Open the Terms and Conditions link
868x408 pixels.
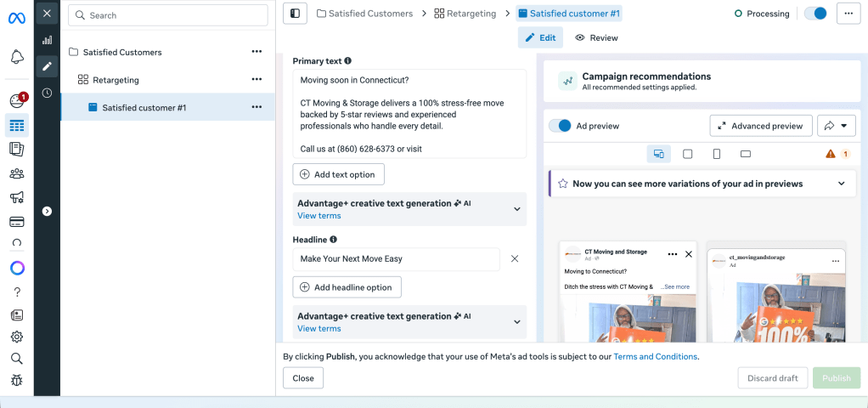coord(655,357)
